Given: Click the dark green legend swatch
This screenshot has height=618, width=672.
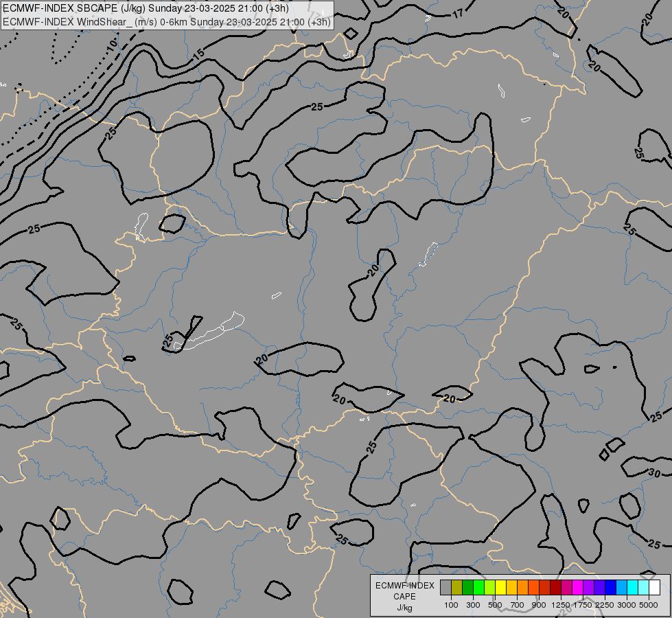Looking at the screenshot, I should pyautogui.click(x=468, y=588).
